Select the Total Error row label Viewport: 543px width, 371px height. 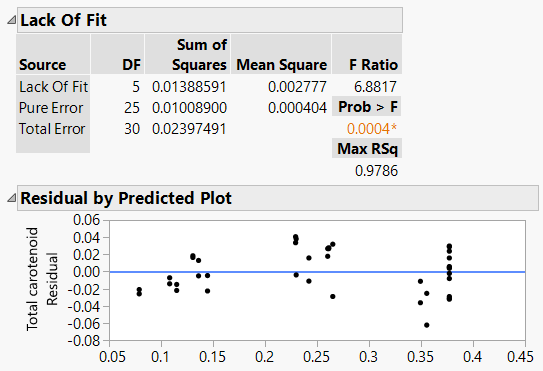[x=52, y=129]
